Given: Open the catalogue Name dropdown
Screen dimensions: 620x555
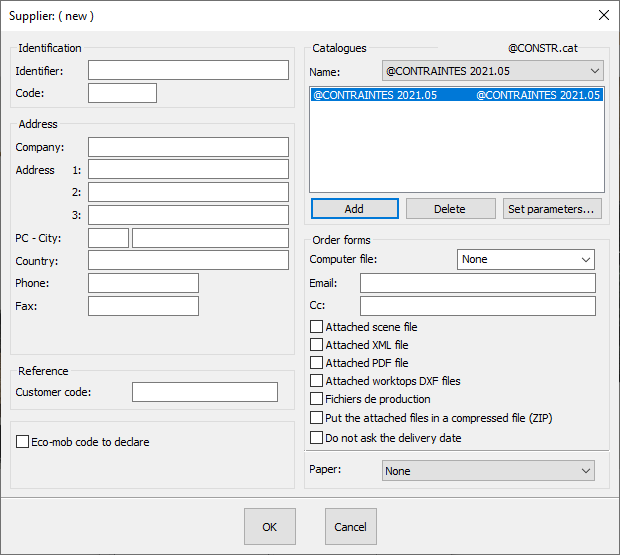Looking at the screenshot, I should pyautogui.click(x=493, y=71).
